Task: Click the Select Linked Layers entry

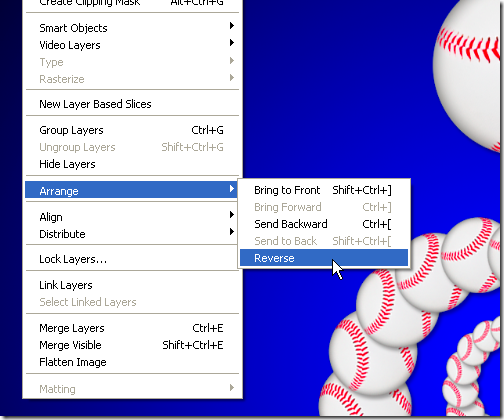Action: (x=132, y=302)
